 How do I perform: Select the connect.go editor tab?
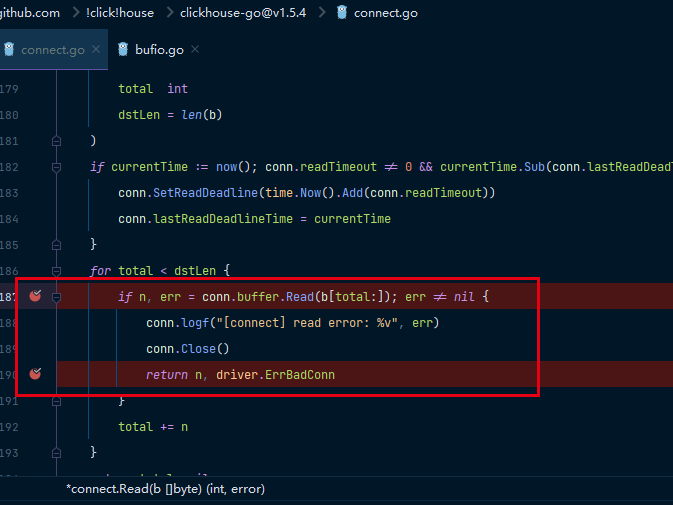(53, 50)
